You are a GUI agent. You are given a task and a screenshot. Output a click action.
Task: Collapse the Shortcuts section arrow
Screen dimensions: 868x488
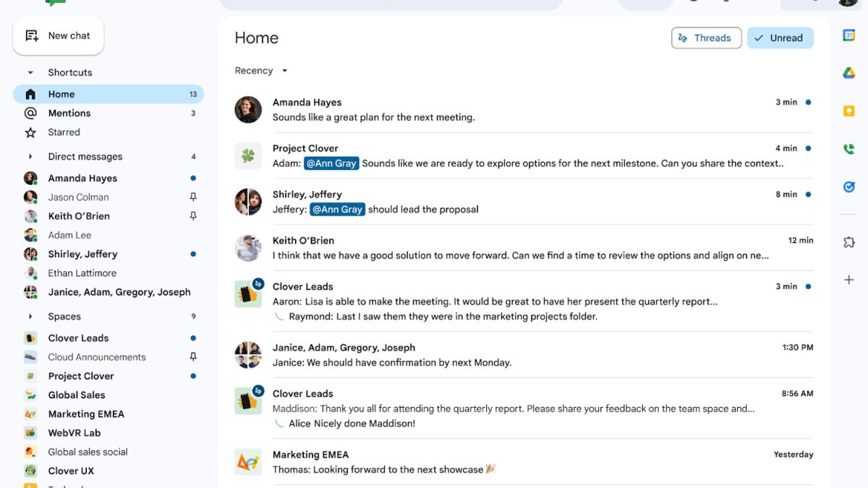[x=30, y=72]
